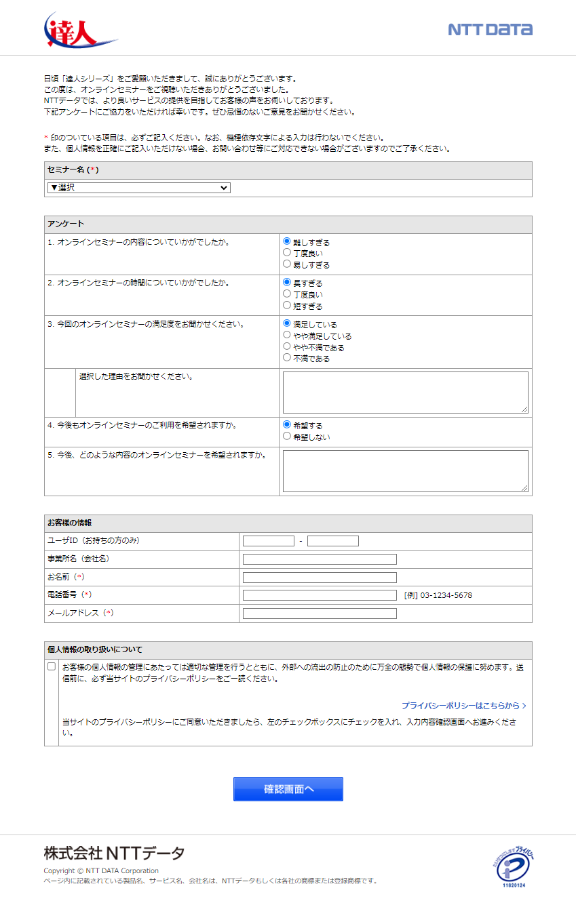Click the 株式会社NTTデータ footer logo
This screenshot has height=924, width=576.
point(114,853)
